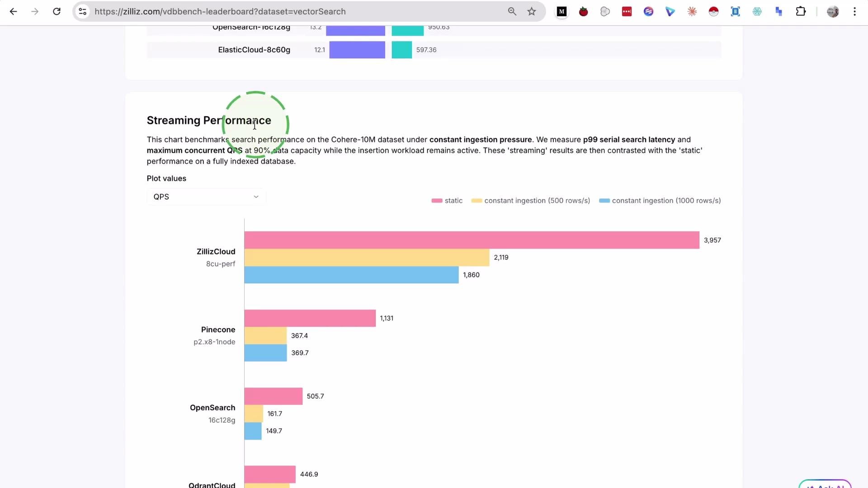Reload the page
Screen dimensions: 868x488
(57, 12)
